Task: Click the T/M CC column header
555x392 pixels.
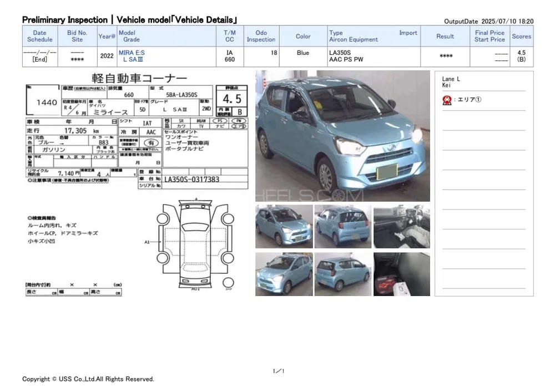Action: 230,36
